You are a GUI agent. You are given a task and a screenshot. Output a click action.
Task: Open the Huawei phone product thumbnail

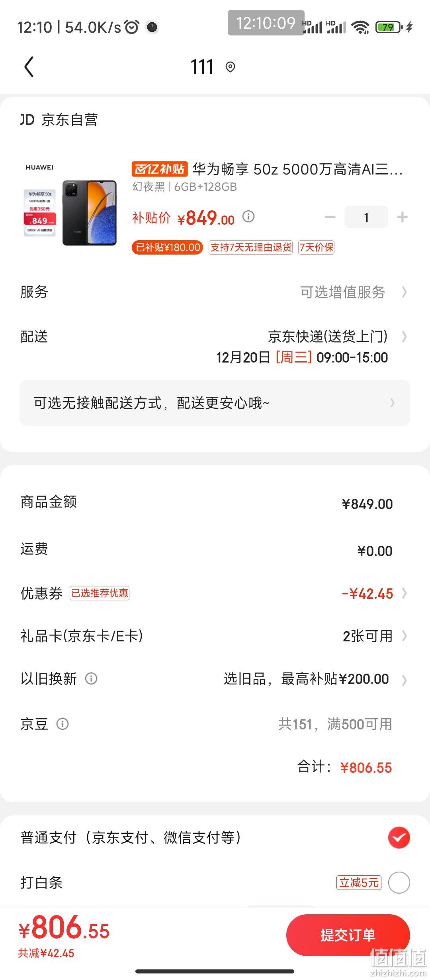[71, 205]
